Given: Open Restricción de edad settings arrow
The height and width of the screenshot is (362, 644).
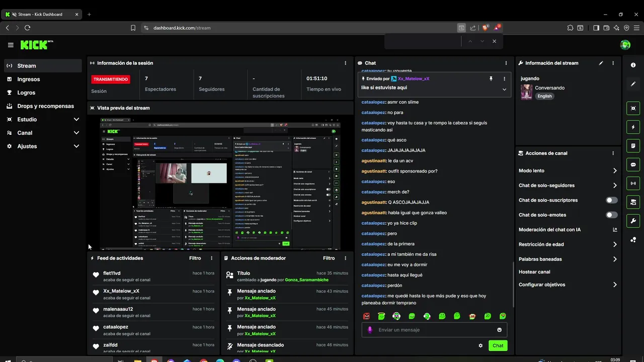Looking at the screenshot, I should [x=615, y=244].
